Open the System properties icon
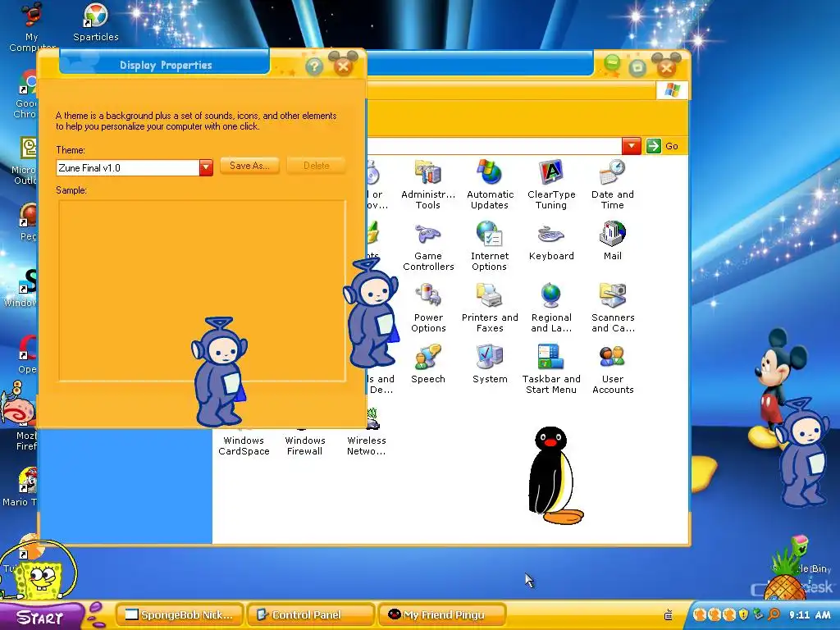Viewport: 840px width, 630px height. point(490,363)
